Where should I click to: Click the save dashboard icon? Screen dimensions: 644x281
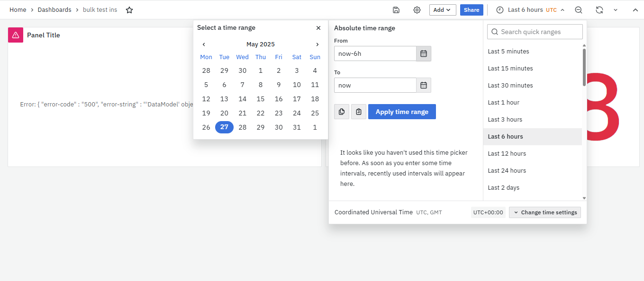pyautogui.click(x=396, y=10)
